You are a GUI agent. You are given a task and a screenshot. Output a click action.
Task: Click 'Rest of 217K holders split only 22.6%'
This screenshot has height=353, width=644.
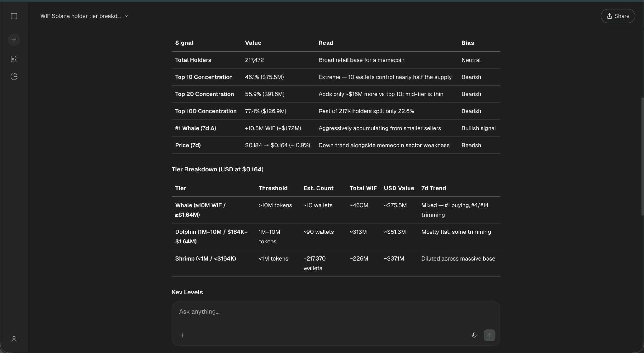(366, 111)
